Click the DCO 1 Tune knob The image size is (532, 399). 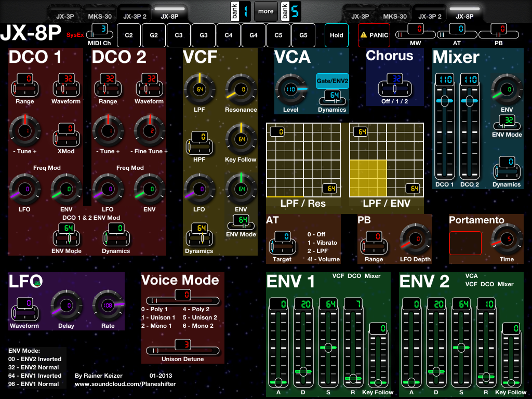25,131
